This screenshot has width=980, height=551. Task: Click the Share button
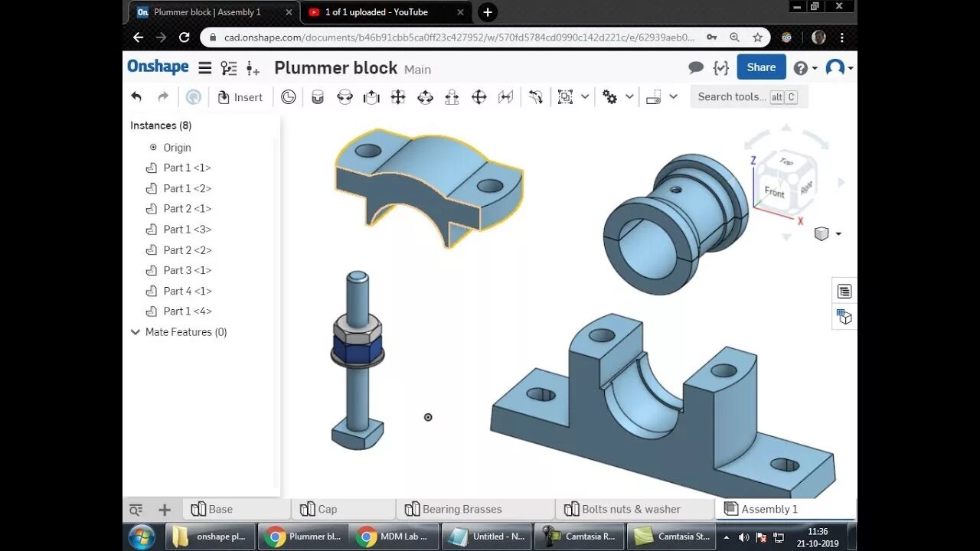[761, 67]
